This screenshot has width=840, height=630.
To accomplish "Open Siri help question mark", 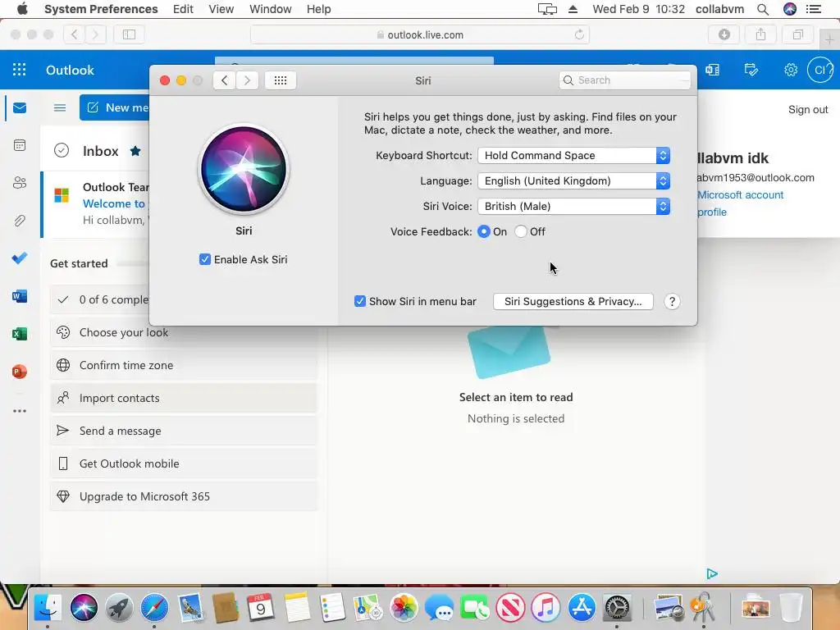I will click(x=672, y=302).
